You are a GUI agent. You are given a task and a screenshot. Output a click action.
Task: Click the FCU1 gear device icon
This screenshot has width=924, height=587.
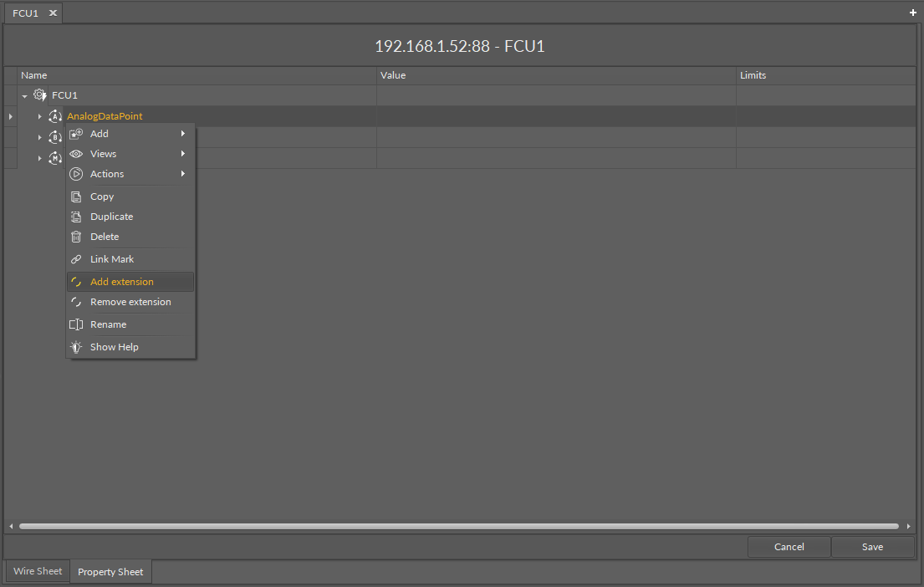point(39,94)
